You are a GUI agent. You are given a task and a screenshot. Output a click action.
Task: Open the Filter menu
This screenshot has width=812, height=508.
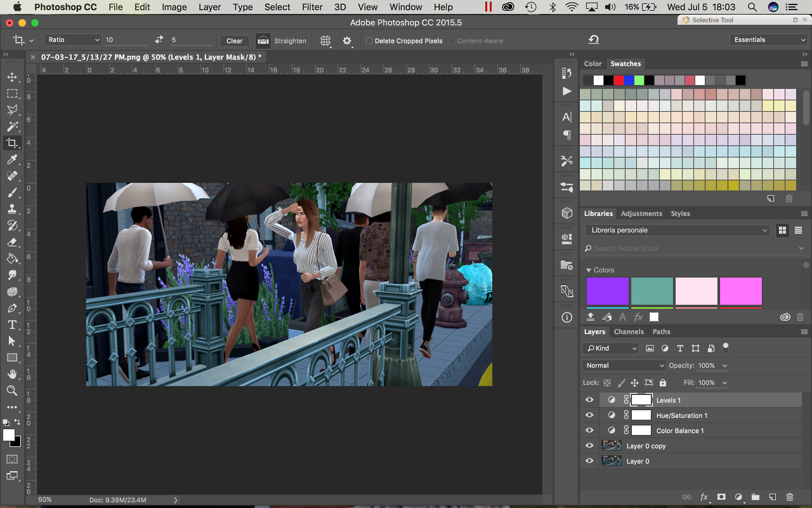(312, 7)
